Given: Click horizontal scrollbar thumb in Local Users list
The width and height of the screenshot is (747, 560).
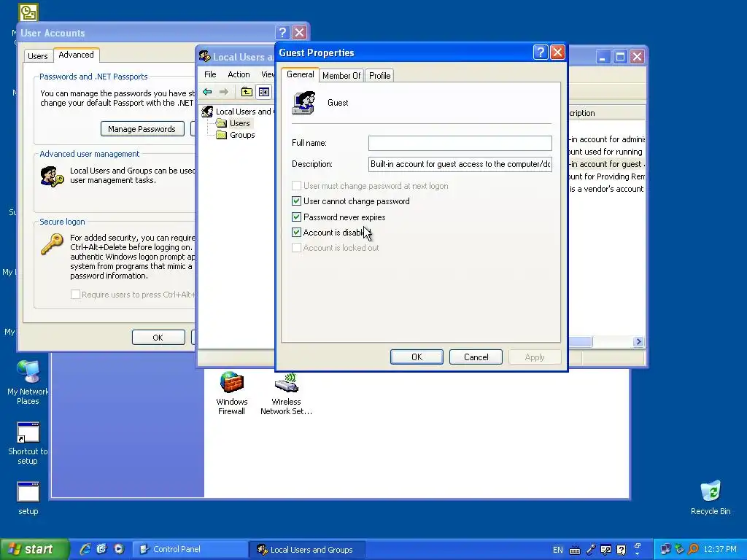Looking at the screenshot, I should (x=580, y=342).
